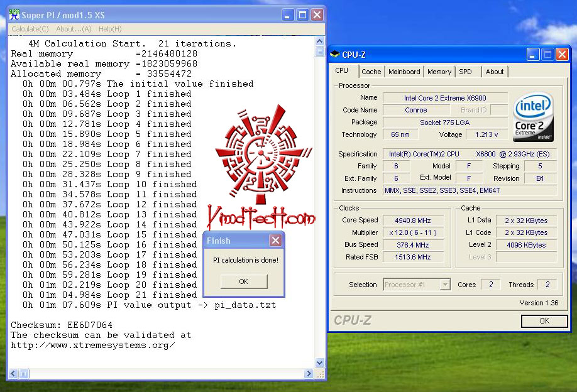Click the 'The initial value finished' line
577x392 pixels.
[x=138, y=84]
